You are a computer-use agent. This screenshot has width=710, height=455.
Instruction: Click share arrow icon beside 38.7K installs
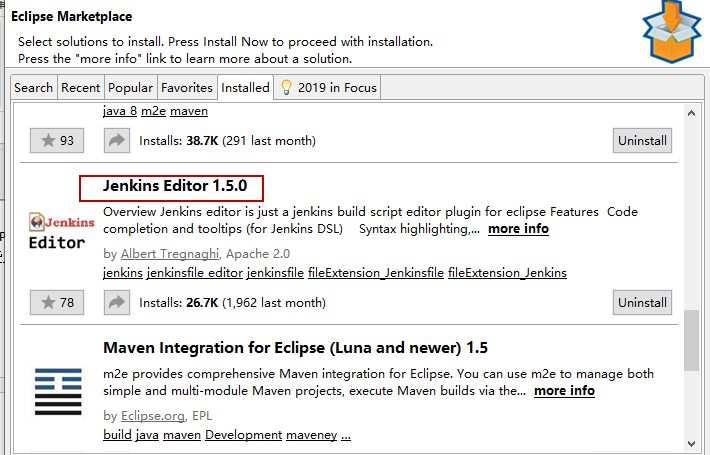[x=117, y=141]
